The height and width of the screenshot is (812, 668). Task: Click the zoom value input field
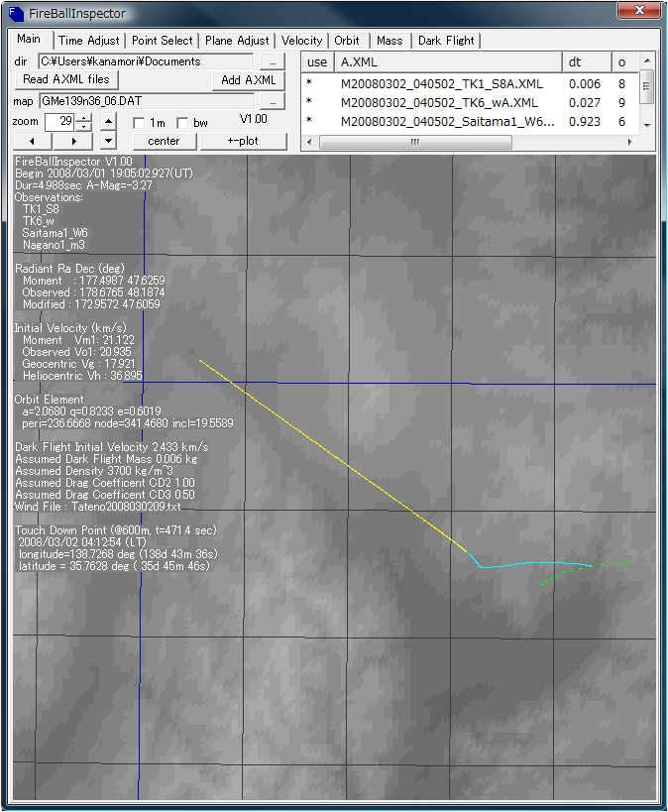pyautogui.click(x=59, y=122)
